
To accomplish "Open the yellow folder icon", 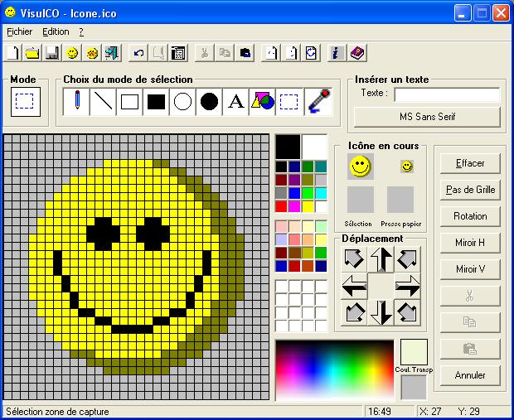I will 32,53.
